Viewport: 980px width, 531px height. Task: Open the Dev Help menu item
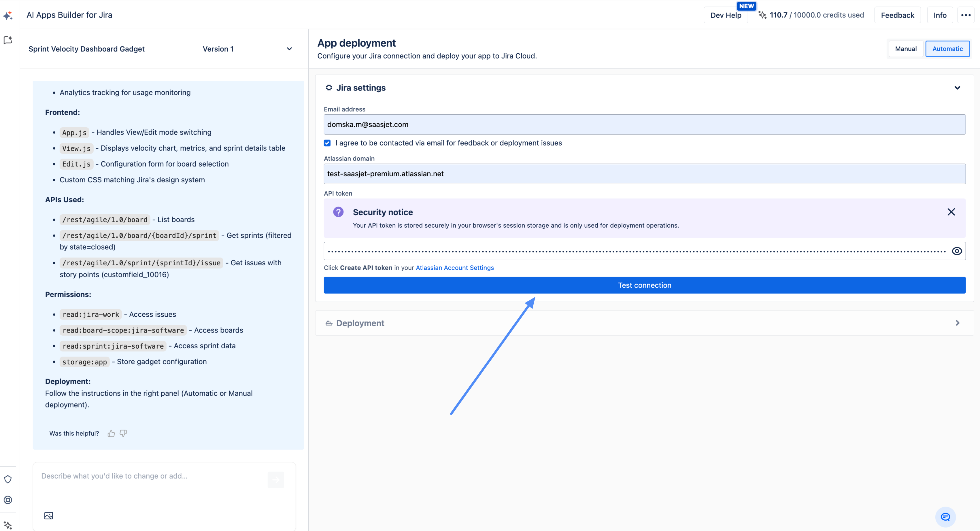(x=726, y=15)
